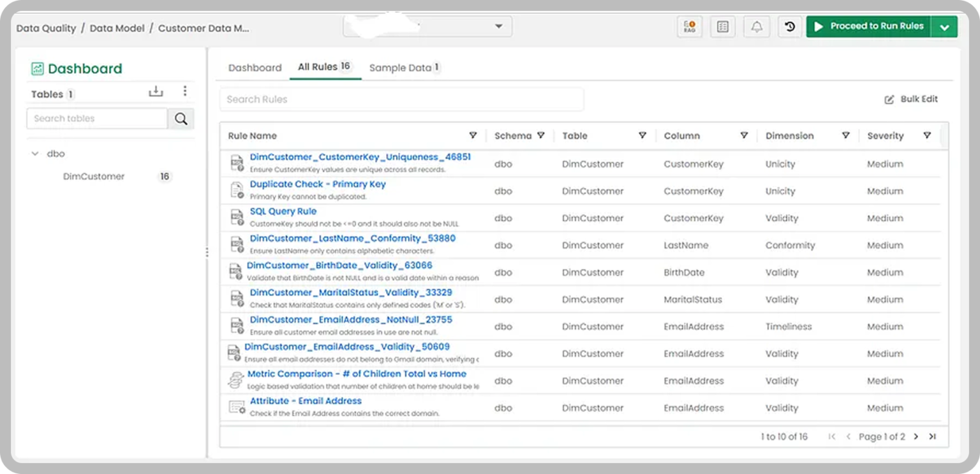Jump to the last page of rules

(932, 437)
